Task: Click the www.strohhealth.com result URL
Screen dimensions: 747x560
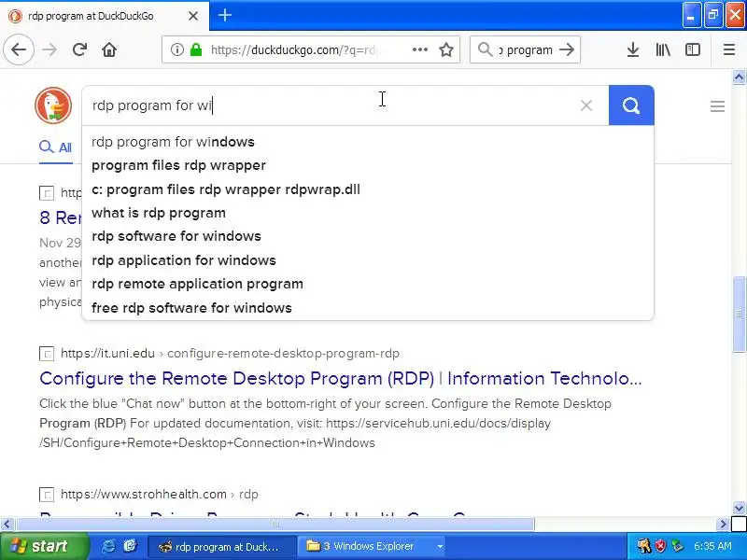Action: pos(160,495)
